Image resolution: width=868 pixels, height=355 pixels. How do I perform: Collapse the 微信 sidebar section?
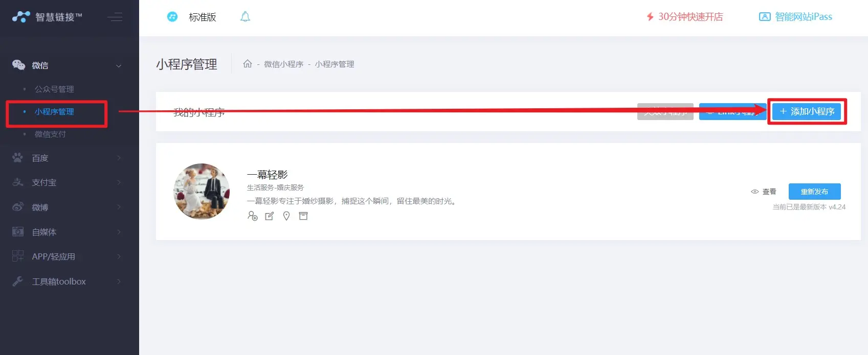[70, 65]
